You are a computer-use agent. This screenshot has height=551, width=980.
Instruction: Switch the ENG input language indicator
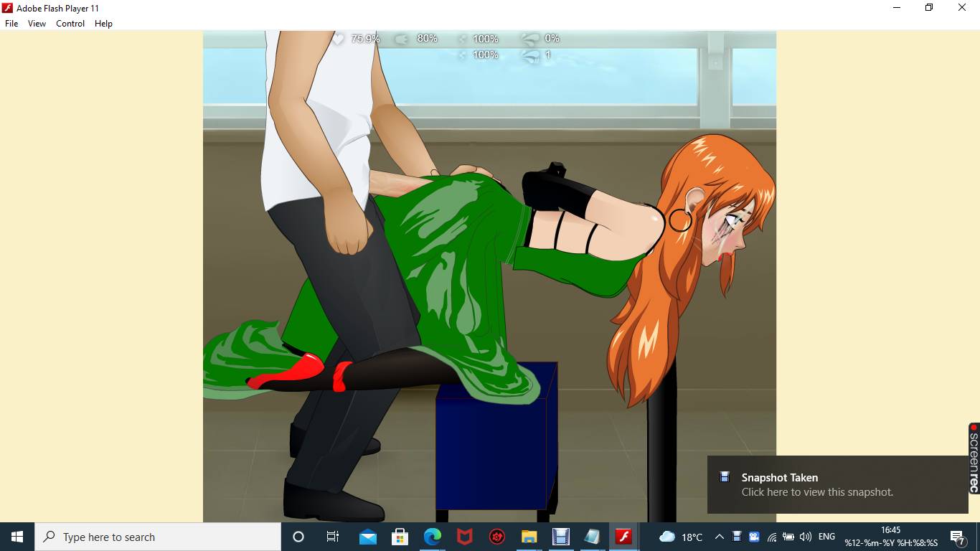[826, 537]
